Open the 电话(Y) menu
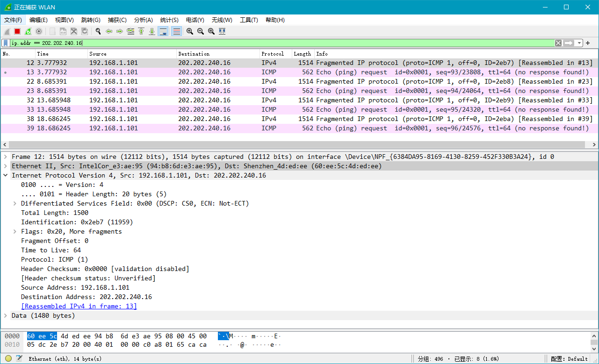 coord(195,20)
